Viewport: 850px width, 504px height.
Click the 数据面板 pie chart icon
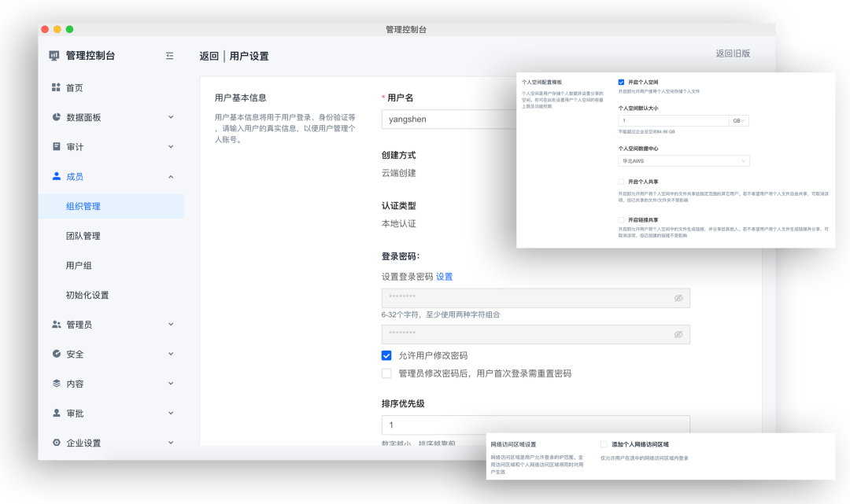[x=57, y=117]
